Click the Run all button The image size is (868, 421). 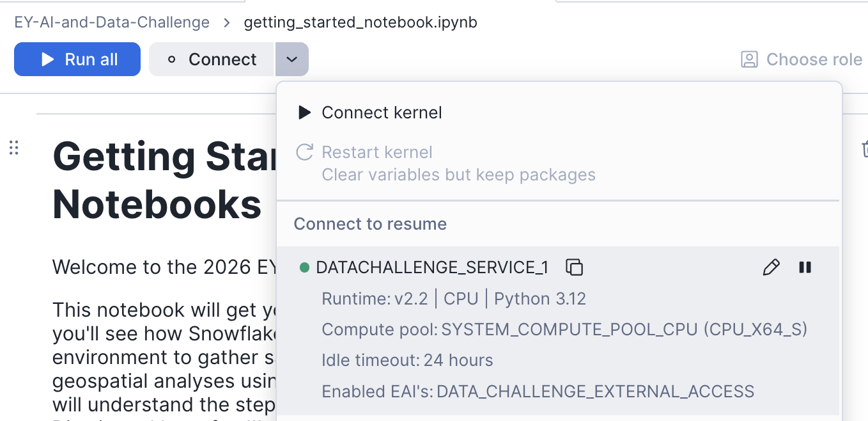[x=77, y=60]
